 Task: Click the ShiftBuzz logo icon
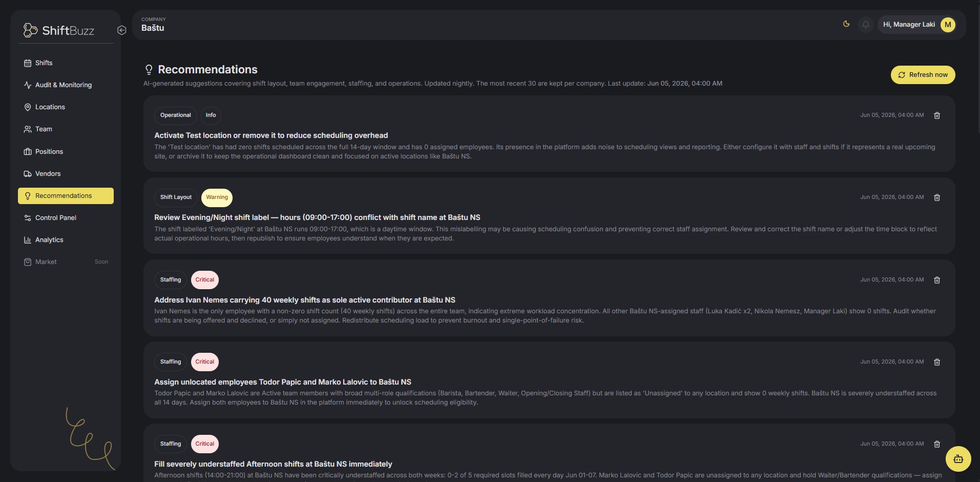[x=30, y=30]
